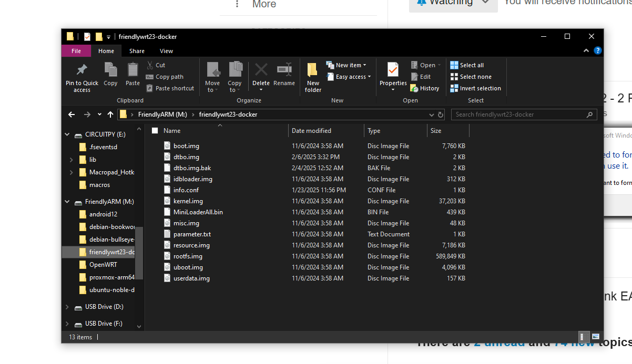The width and height of the screenshot is (632, 364).
Task: Open the New item dropdown
Action: tap(346, 65)
